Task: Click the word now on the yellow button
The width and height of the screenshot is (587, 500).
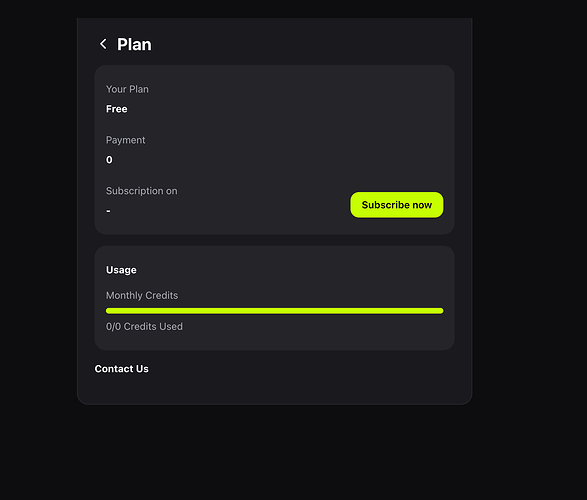Action: (x=422, y=205)
